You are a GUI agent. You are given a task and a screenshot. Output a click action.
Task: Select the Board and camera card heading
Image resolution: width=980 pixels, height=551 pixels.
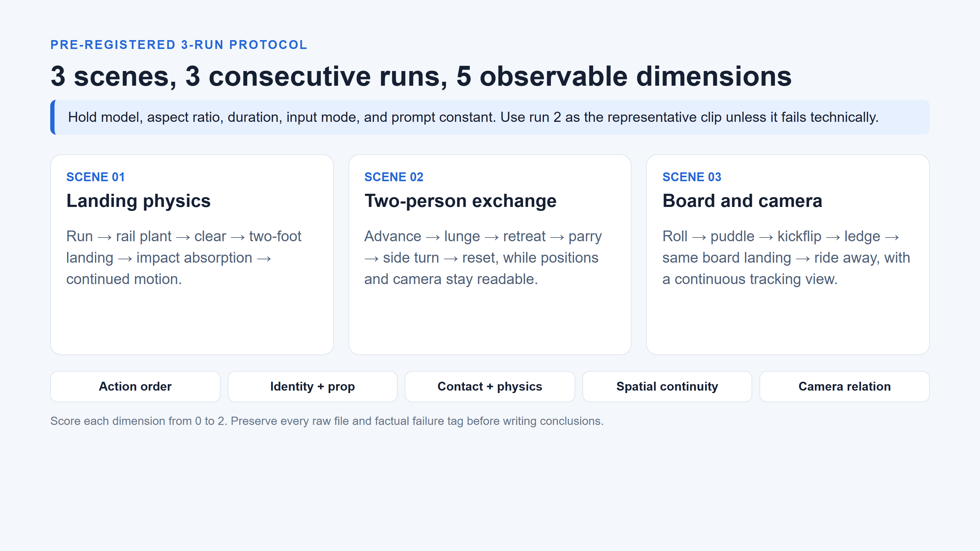pyautogui.click(x=742, y=201)
